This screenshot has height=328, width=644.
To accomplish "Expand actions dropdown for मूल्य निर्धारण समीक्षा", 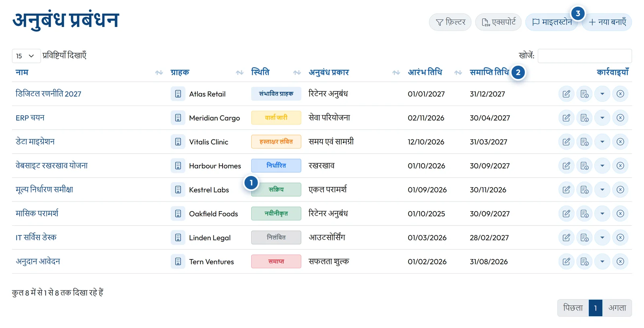I will coord(602,190).
